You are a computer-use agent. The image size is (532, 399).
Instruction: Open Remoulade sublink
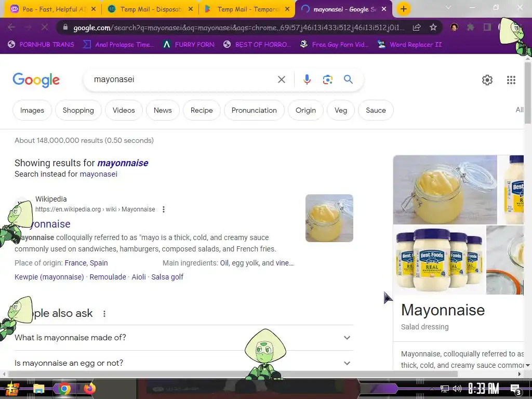point(108,277)
